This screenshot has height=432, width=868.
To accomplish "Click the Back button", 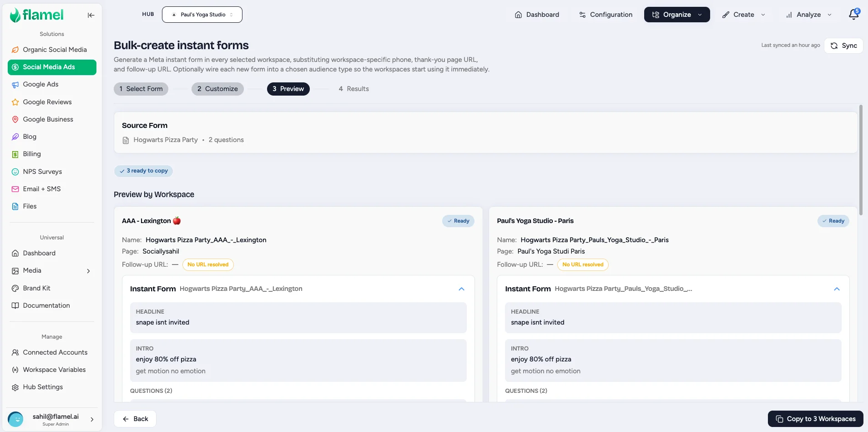I will point(135,419).
